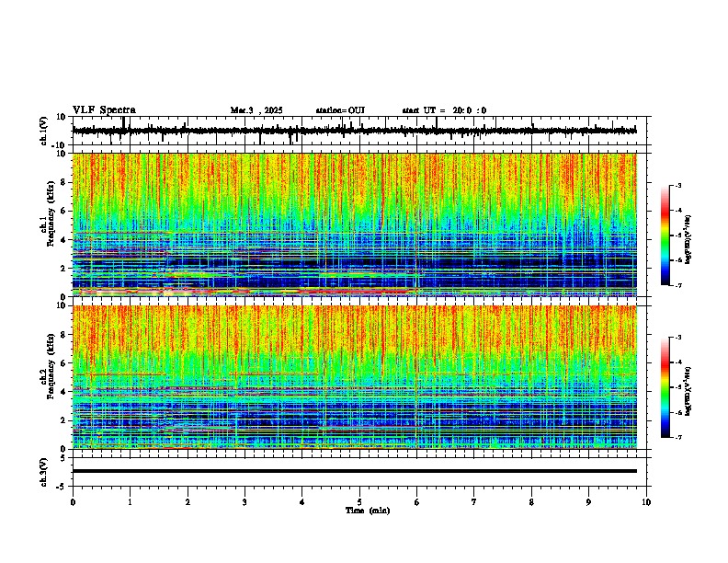The image size is (728, 563).
Task: Click the "4" tick on the Time axis
Action: [302, 502]
